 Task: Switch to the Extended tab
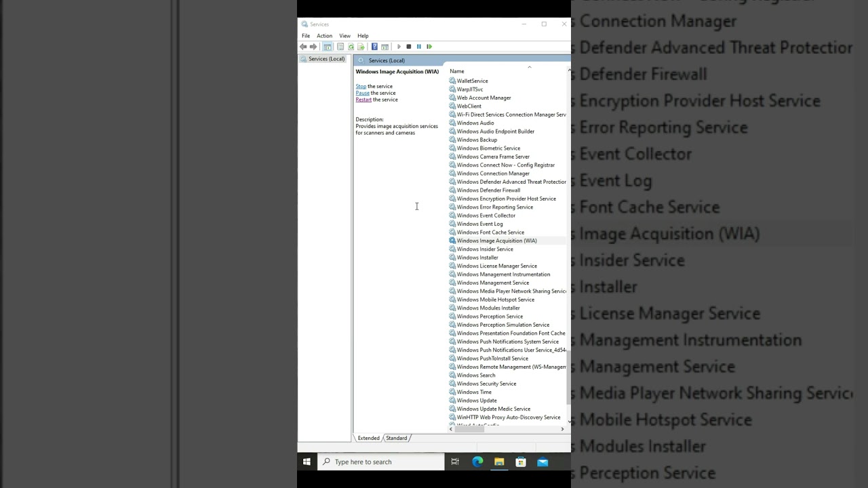point(368,438)
